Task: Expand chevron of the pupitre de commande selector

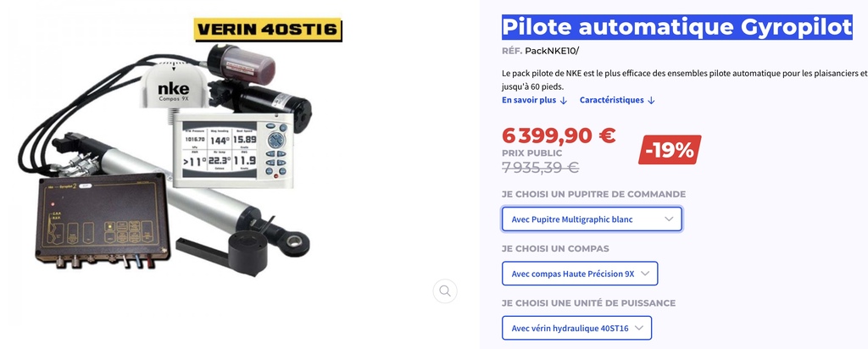Action: coord(669,219)
